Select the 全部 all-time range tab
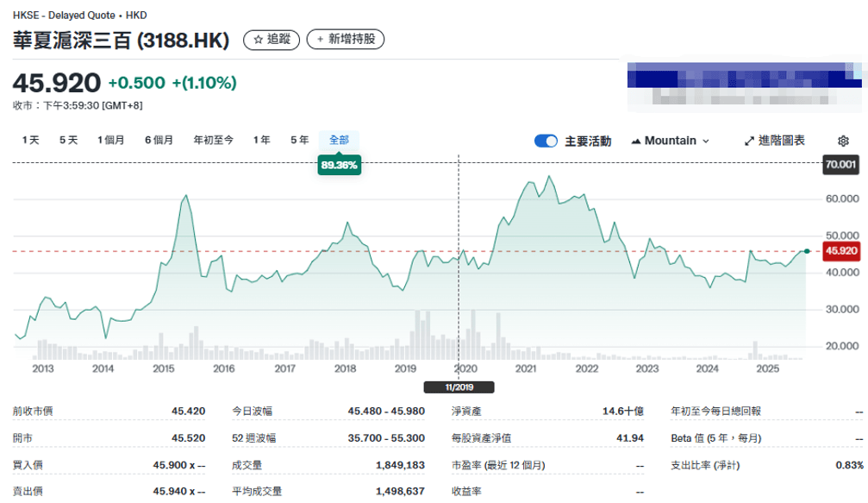This screenshot has width=868, height=503. [x=339, y=140]
